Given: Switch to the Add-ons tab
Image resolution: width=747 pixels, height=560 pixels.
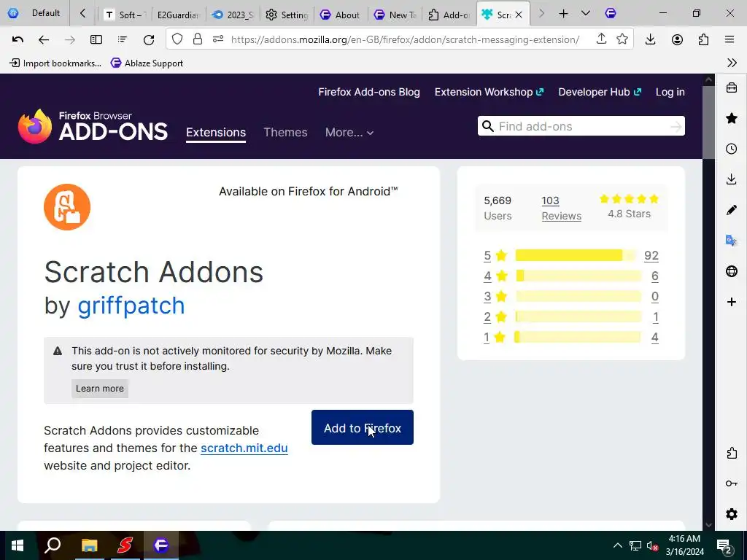Looking at the screenshot, I should click(x=449, y=15).
